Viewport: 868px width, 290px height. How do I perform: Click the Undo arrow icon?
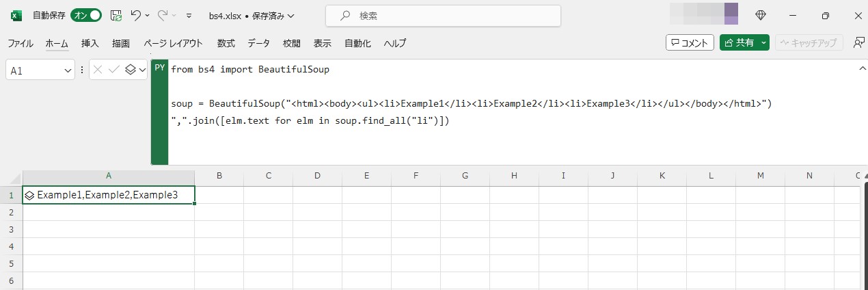click(136, 15)
